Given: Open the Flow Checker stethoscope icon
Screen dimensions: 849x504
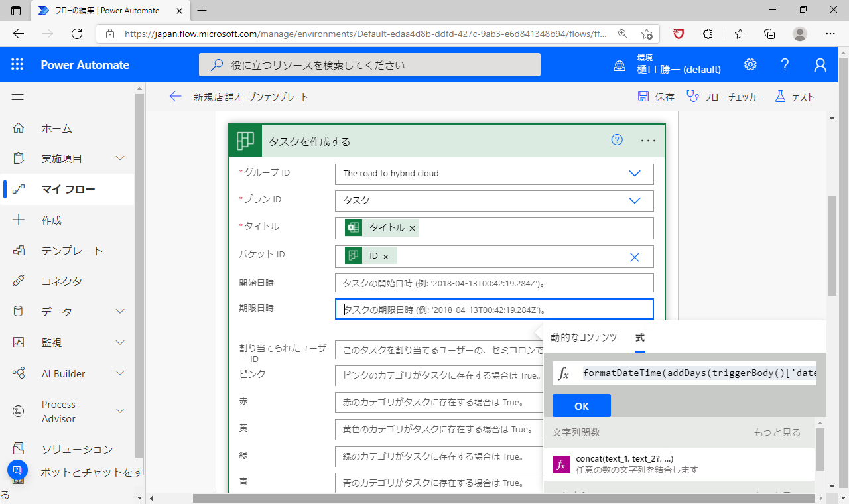Looking at the screenshot, I should (x=692, y=97).
